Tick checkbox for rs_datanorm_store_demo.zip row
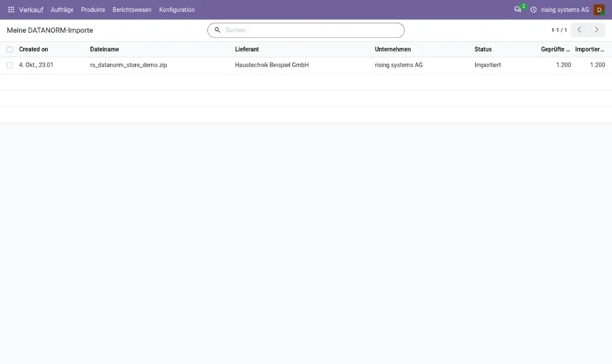Screen dimensions: 612x364 [x=10, y=65]
